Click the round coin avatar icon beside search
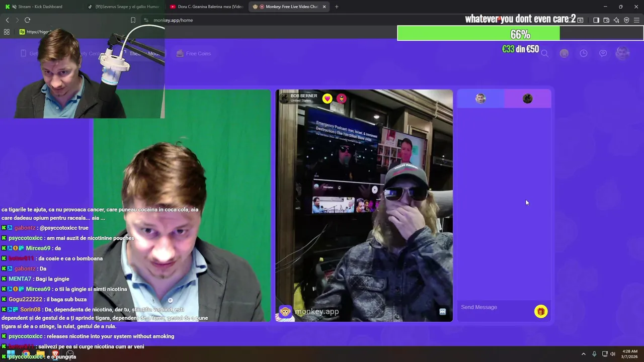Screen dimensions: 644x362 (564, 53)
